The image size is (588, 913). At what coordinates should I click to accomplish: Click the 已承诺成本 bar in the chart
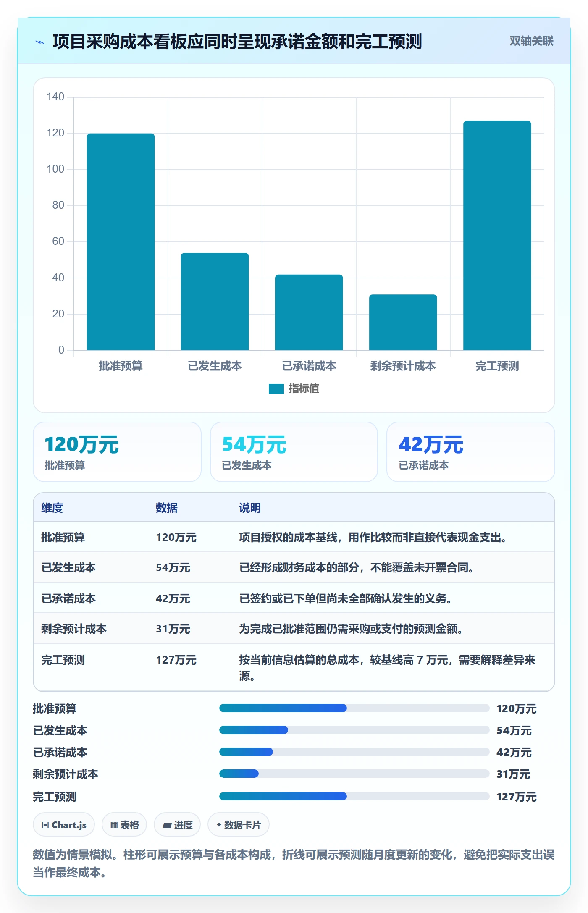[x=309, y=312]
